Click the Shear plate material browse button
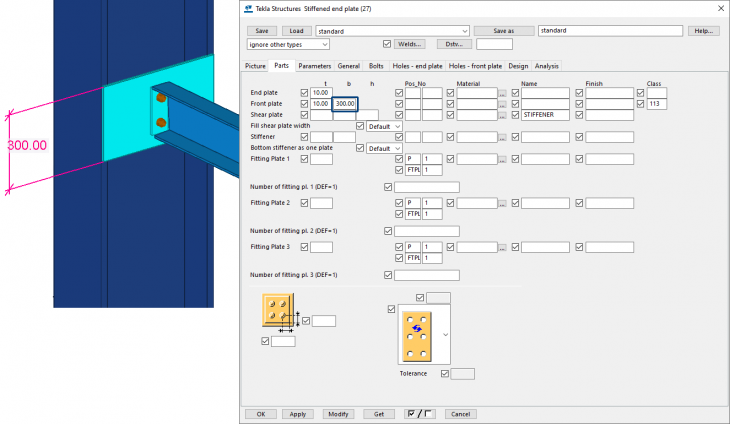Image resolution: width=730 pixels, height=424 pixels. tap(502, 115)
